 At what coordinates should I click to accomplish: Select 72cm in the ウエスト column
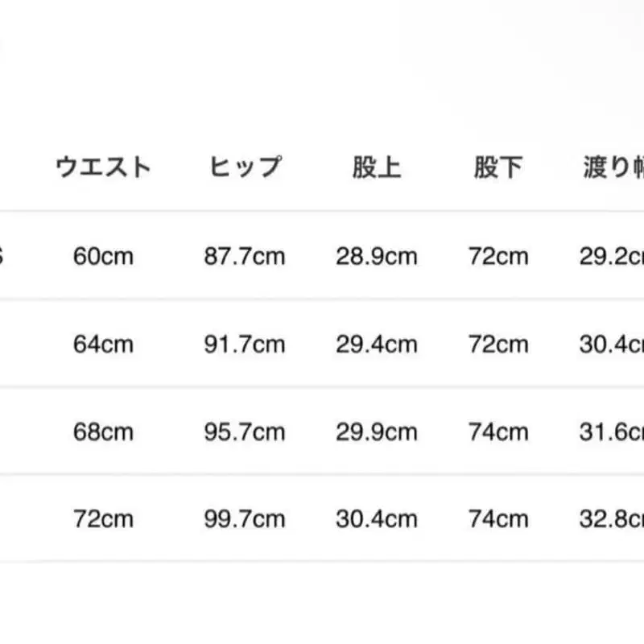tap(103, 518)
